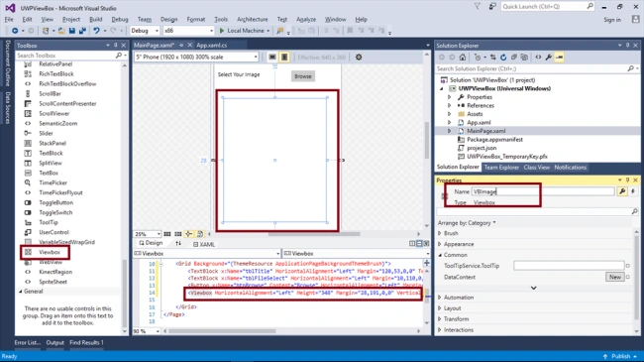Click the ToolTipService.ToolTip input field
This screenshot has height=362, width=644.
569,266
